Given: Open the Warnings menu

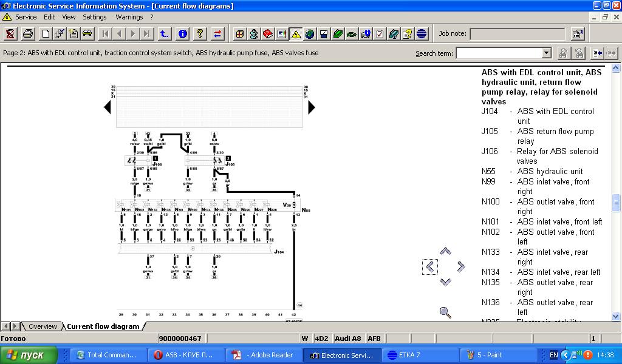Looking at the screenshot, I should (x=129, y=17).
